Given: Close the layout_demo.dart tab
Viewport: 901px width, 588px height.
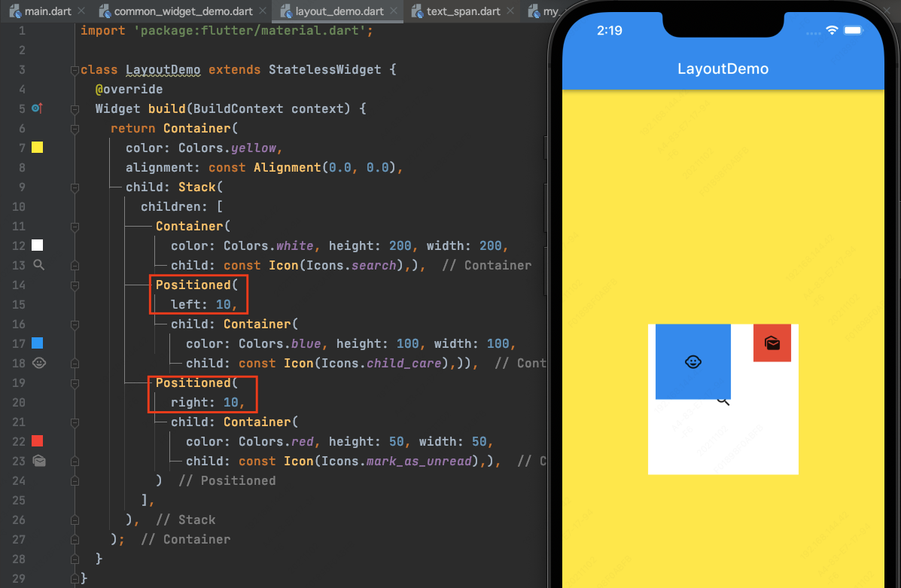Looking at the screenshot, I should pos(394,11).
